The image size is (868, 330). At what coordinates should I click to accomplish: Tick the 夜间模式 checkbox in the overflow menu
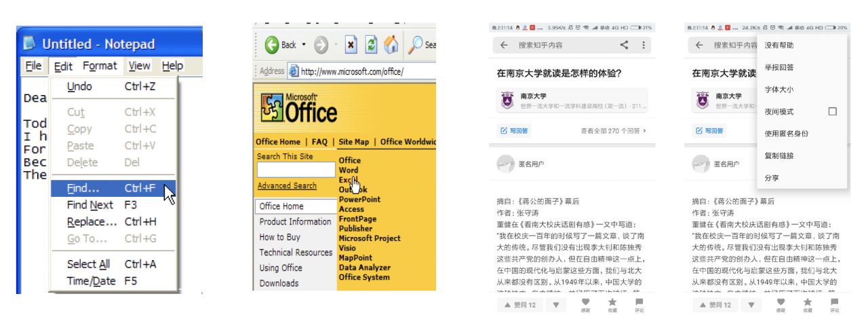coord(833,111)
